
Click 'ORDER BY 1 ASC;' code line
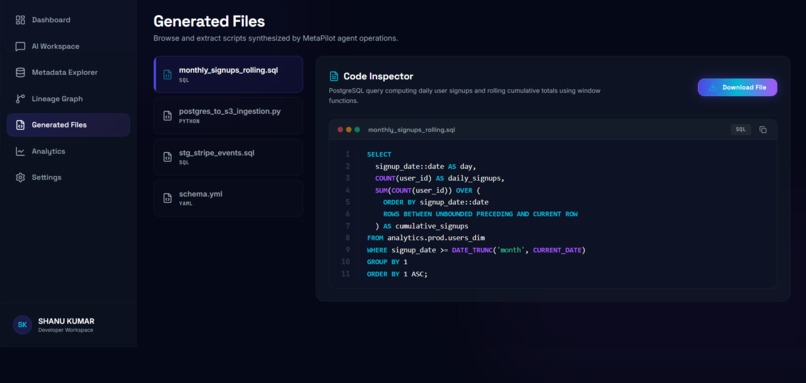tap(397, 274)
